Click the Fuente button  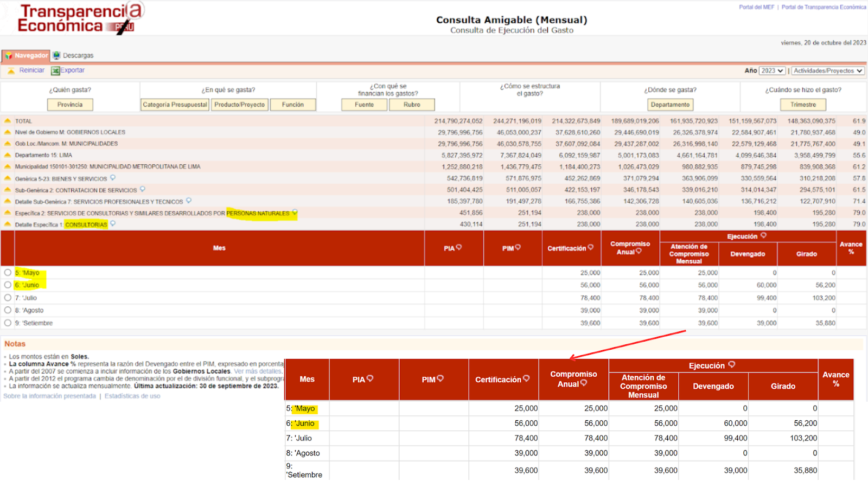365,105
